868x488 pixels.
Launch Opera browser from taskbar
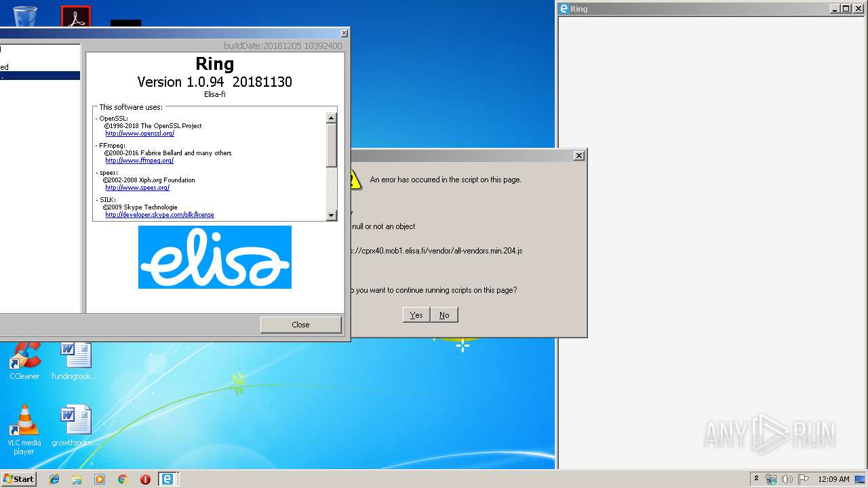(145, 479)
